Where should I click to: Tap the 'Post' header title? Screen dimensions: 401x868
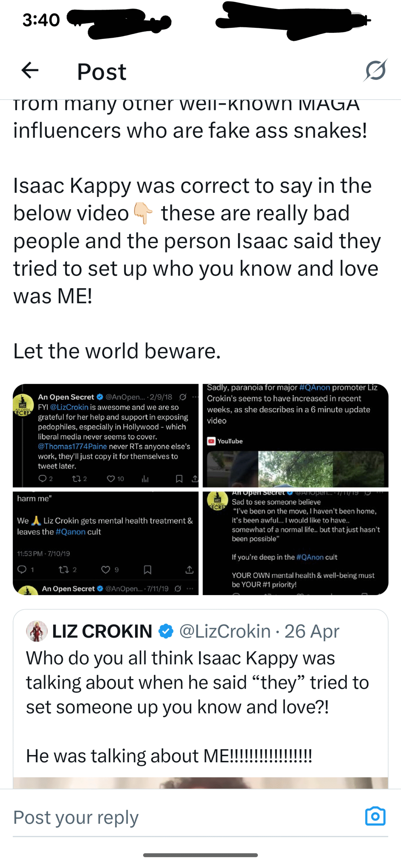[x=101, y=72]
